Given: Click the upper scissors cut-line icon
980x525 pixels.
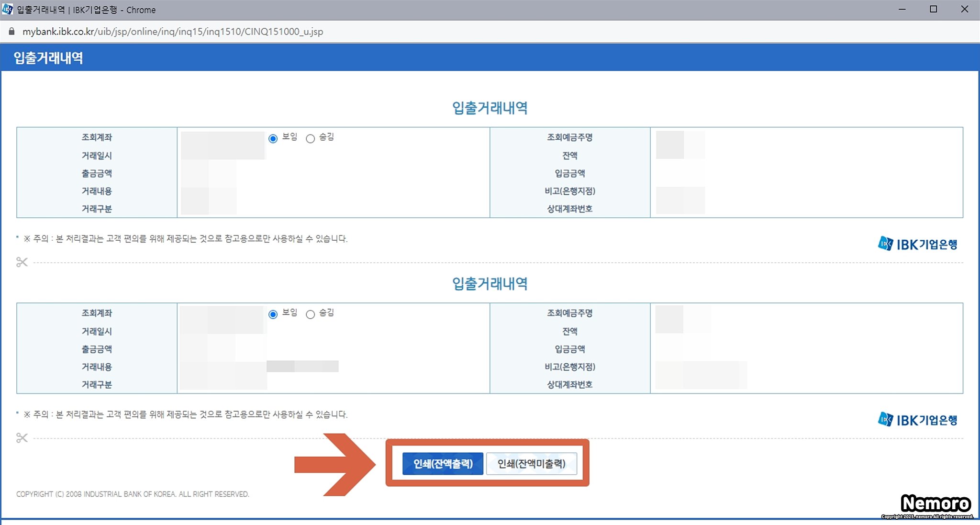Looking at the screenshot, I should (22, 262).
